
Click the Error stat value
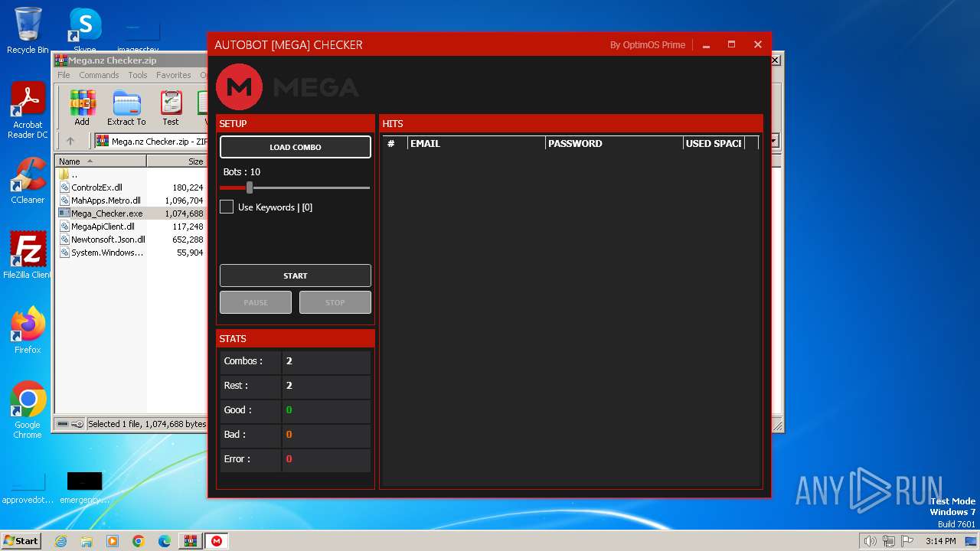(x=289, y=459)
